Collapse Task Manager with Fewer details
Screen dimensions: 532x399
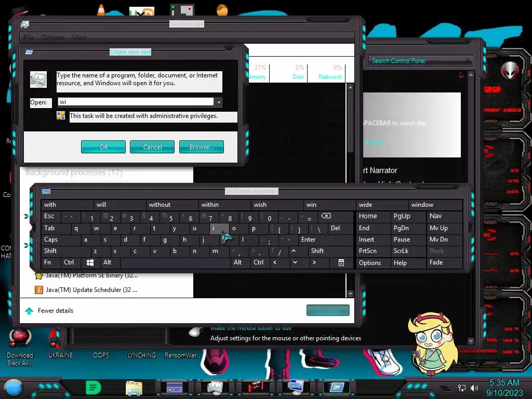point(49,311)
